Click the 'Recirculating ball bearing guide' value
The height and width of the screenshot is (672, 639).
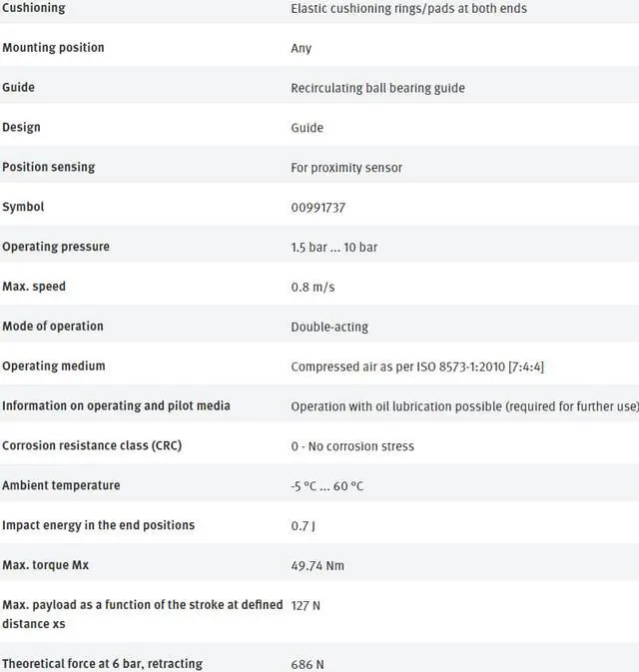point(377,88)
